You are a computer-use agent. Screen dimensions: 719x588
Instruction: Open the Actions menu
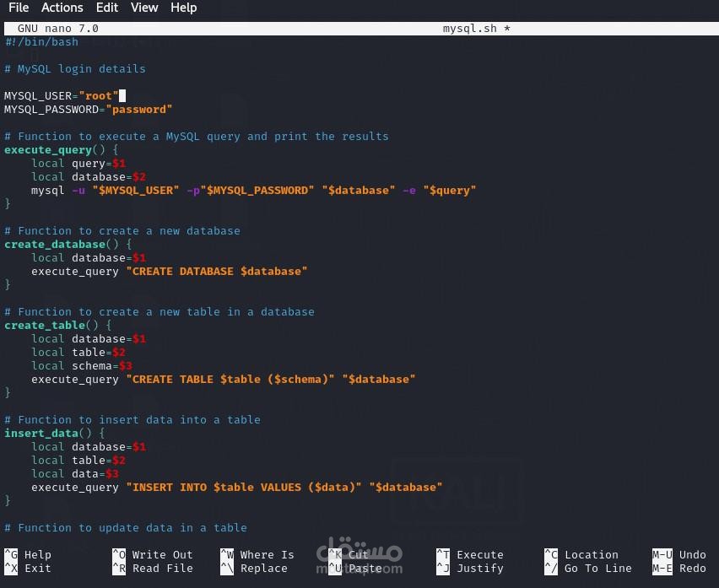[62, 8]
